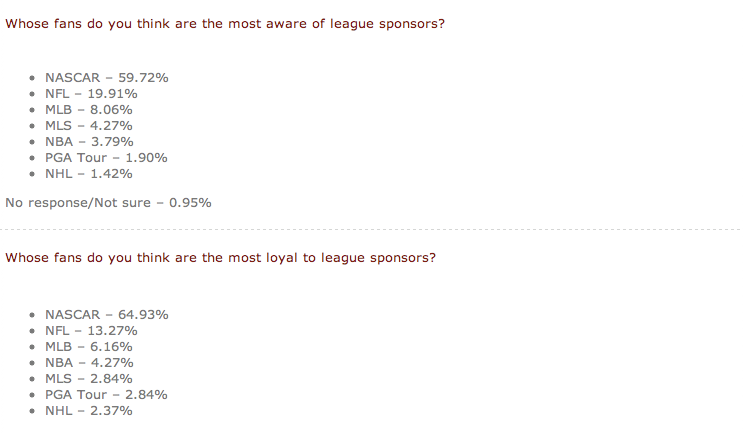Click the bullet beside NASCAR – 59.72%

[x=32, y=78]
